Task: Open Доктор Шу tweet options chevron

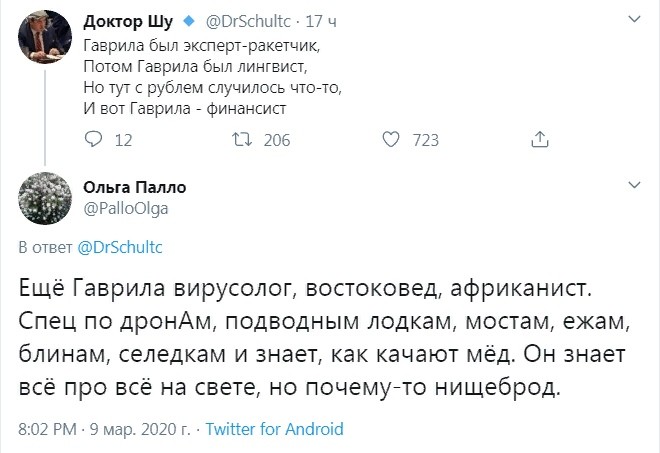Action: pos(634,22)
